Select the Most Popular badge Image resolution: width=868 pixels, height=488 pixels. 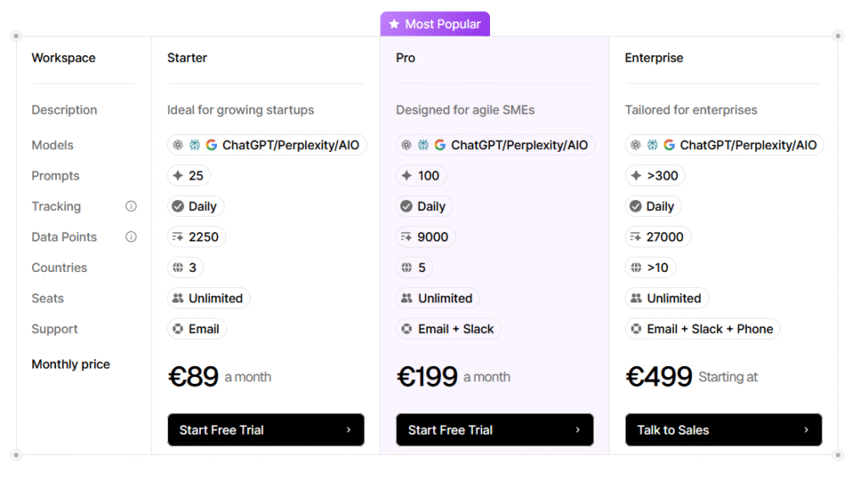[x=435, y=25]
